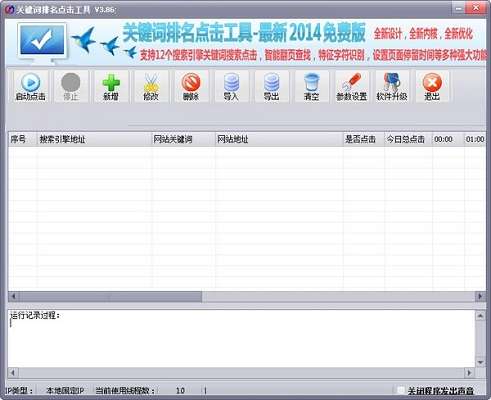This screenshot has width=491, height=400.
Task: Click inside the 运行记录过程 log text area
Action: coord(242,338)
